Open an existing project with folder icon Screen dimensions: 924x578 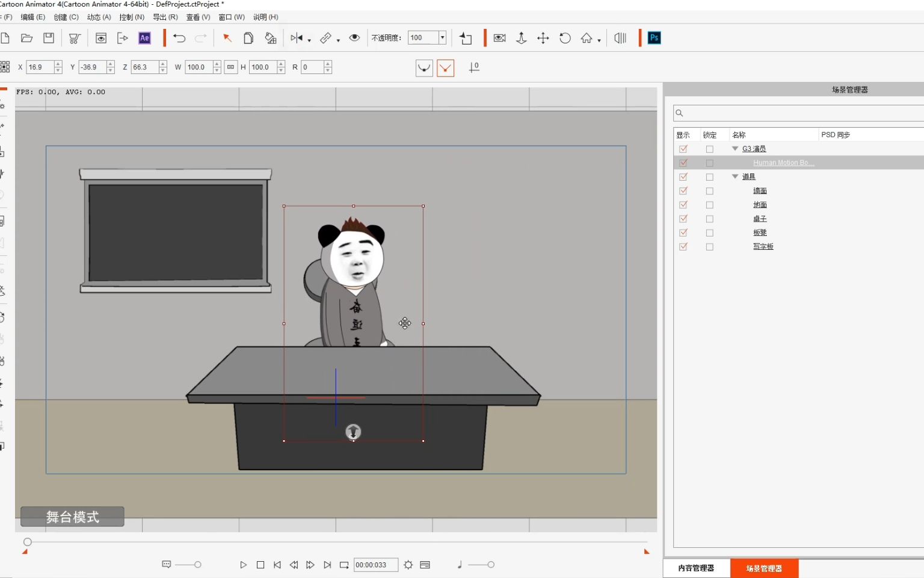(26, 38)
